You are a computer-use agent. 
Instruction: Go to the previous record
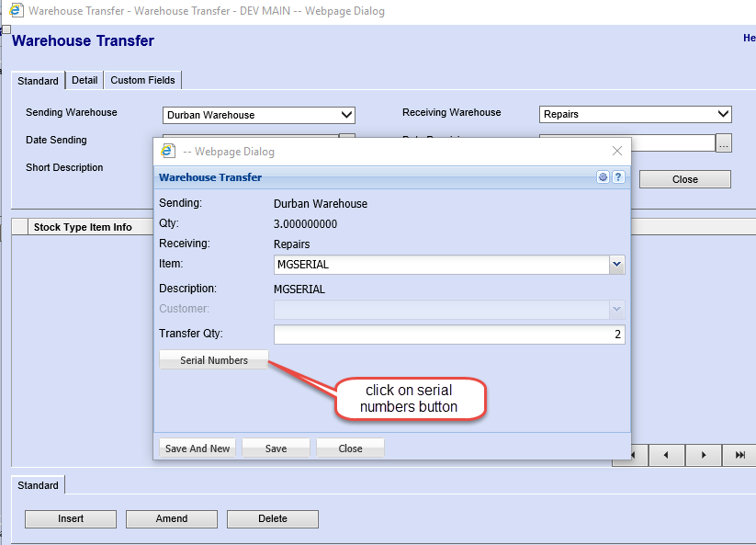pyautogui.click(x=666, y=455)
